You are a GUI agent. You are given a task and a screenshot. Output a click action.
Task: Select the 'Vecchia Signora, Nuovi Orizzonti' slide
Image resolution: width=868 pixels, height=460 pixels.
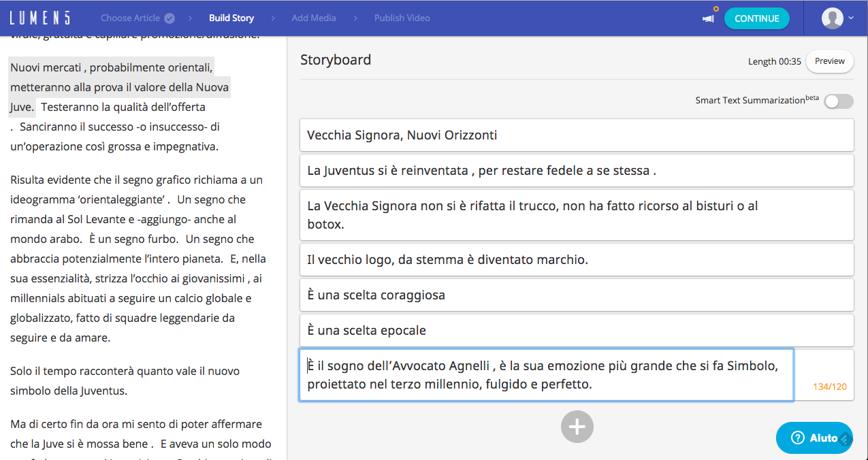(577, 135)
